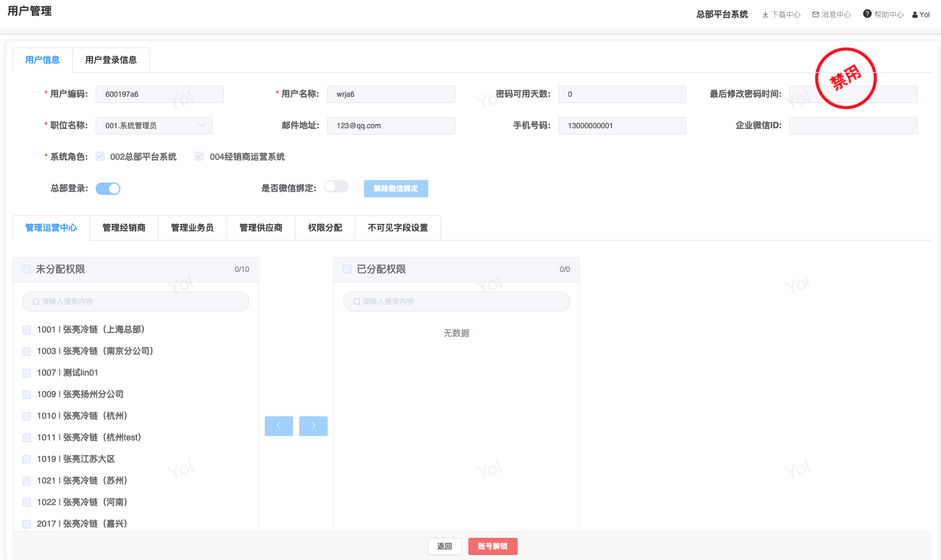This screenshot has height=560, width=941.
Task: Click the user profile icon Yol
Action: pos(915,15)
